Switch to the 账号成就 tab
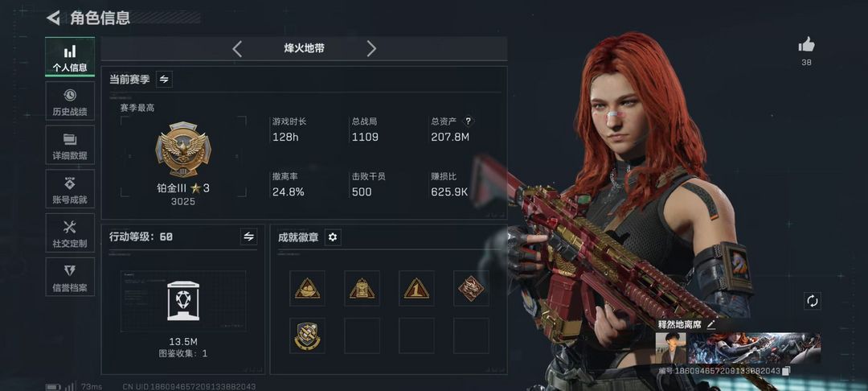Screen dimensions: 868x391 (70, 189)
